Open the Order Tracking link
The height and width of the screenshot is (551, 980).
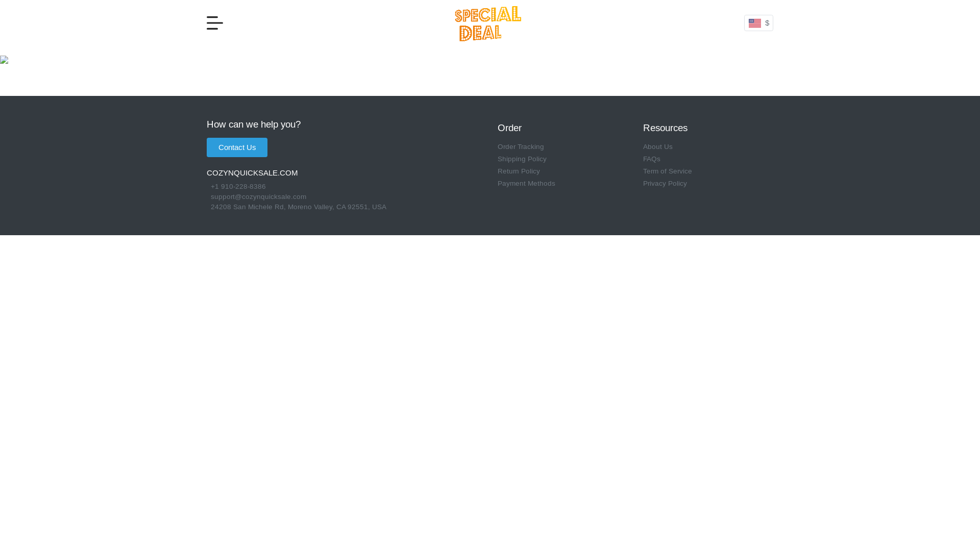click(521, 147)
